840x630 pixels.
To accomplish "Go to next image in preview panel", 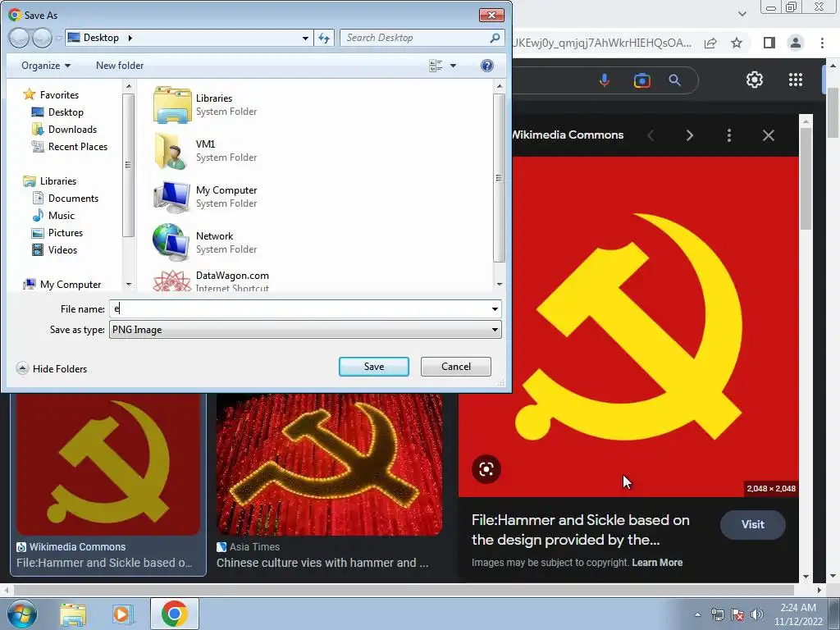I will click(x=689, y=135).
